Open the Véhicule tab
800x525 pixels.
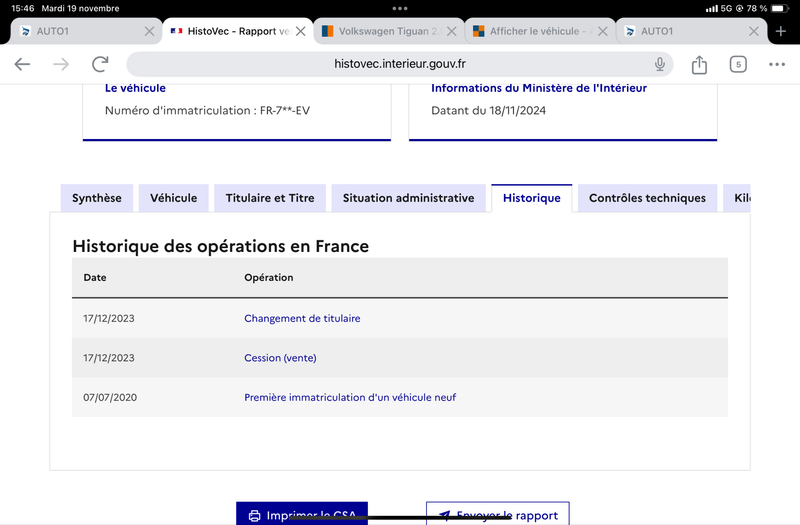pyautogui.click(x=173, y=198)
